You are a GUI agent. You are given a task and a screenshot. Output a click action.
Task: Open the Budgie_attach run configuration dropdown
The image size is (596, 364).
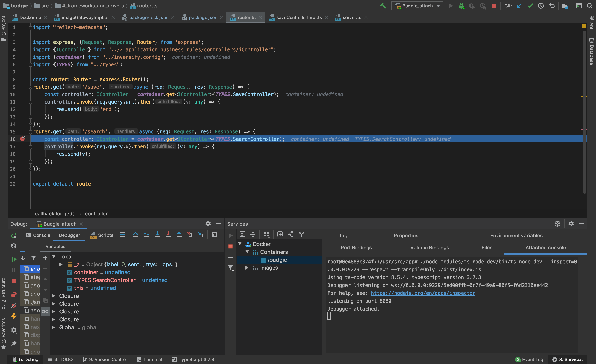[417, 6]
